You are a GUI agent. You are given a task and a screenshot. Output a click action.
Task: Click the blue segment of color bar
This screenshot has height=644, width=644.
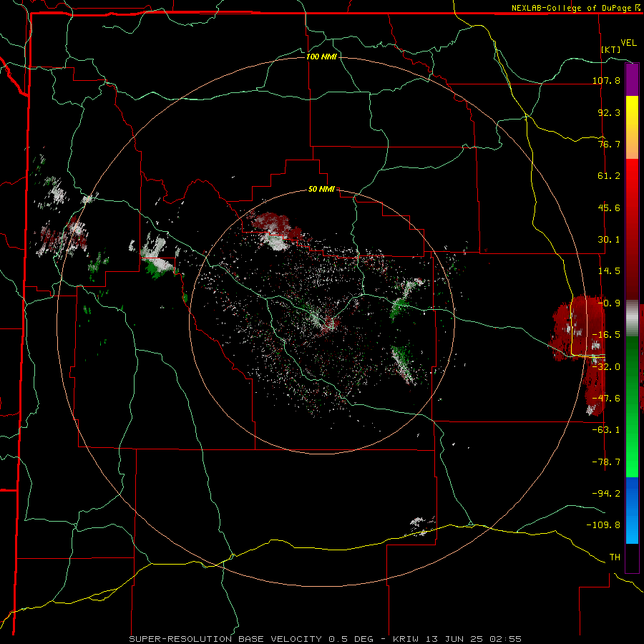[x=632, y=510]
